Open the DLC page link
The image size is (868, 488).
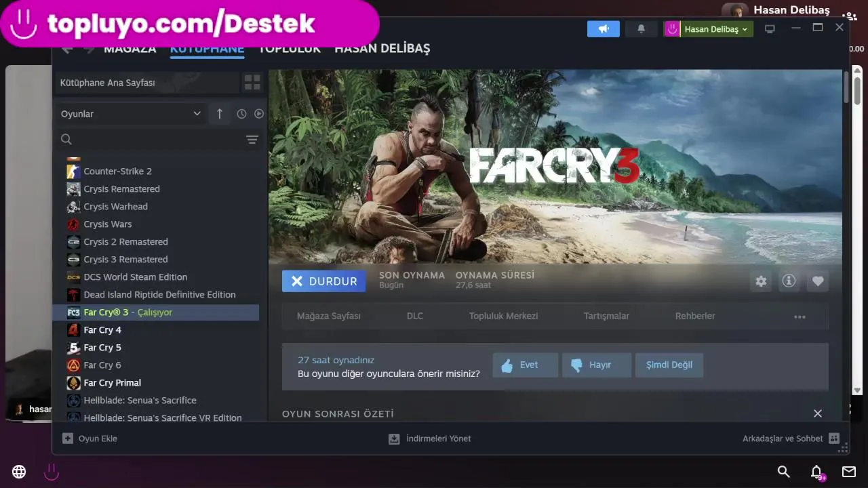[415, 316]
